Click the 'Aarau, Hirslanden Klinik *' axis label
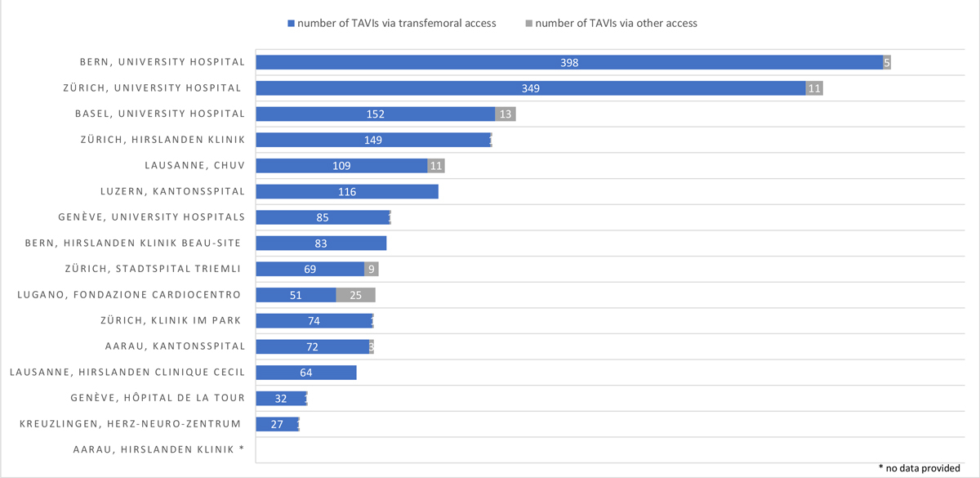 [x=158, y=449]
